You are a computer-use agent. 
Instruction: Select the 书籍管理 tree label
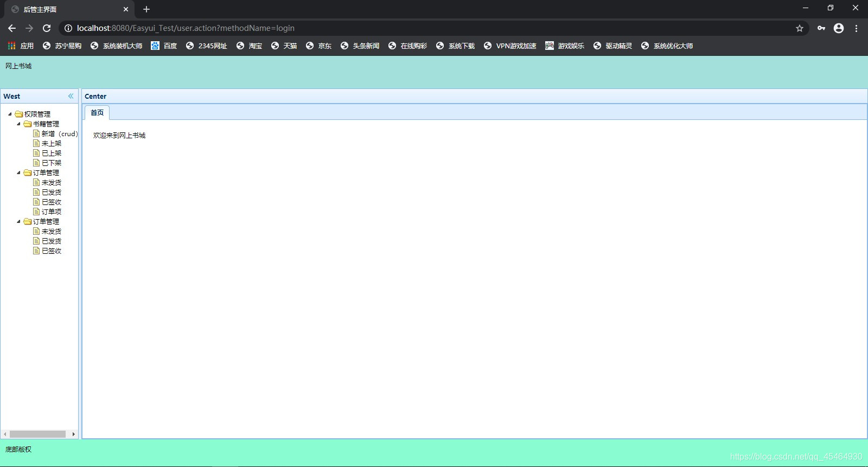point(46,124)
